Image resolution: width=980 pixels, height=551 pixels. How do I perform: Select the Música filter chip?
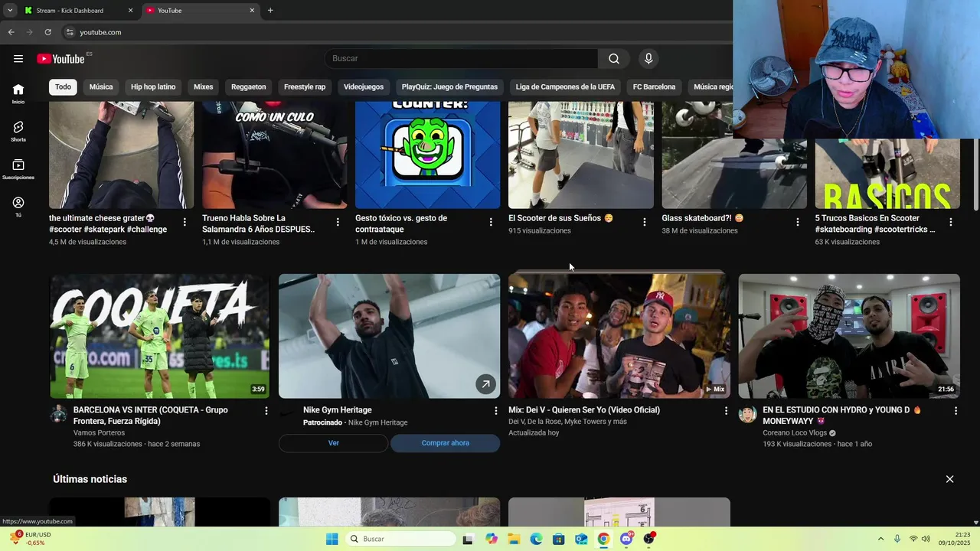pyautogui.click(x=101, y=87)
